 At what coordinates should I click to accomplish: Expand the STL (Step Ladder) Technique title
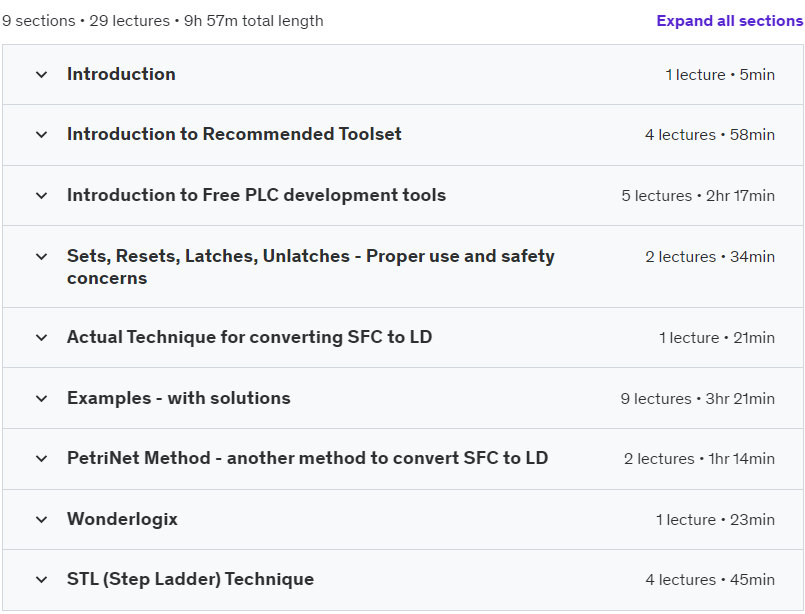190,579
